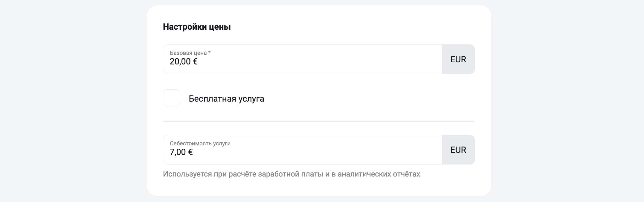644x202 pixels.
Task: Click the 7,00 € cost value
Action: 181,152
